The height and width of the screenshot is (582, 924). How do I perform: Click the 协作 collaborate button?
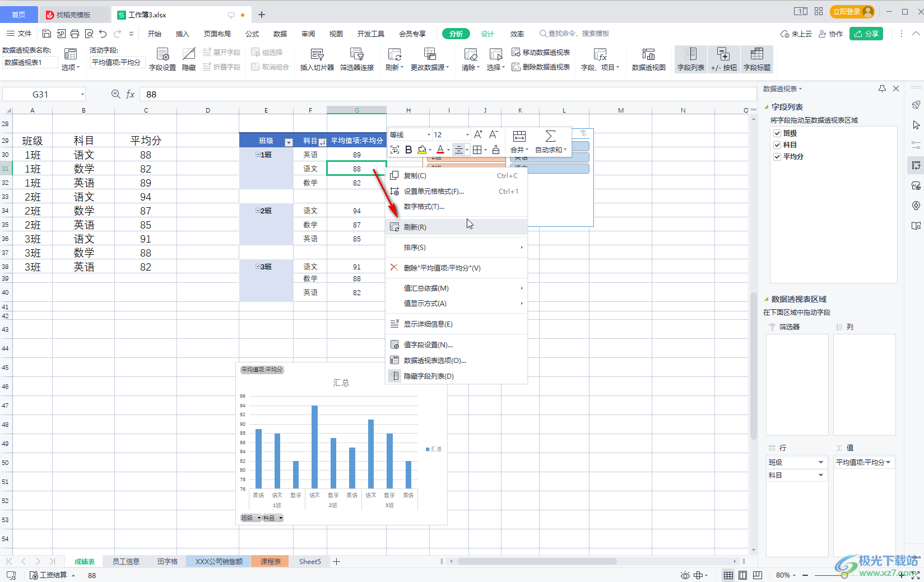point(830,34)
